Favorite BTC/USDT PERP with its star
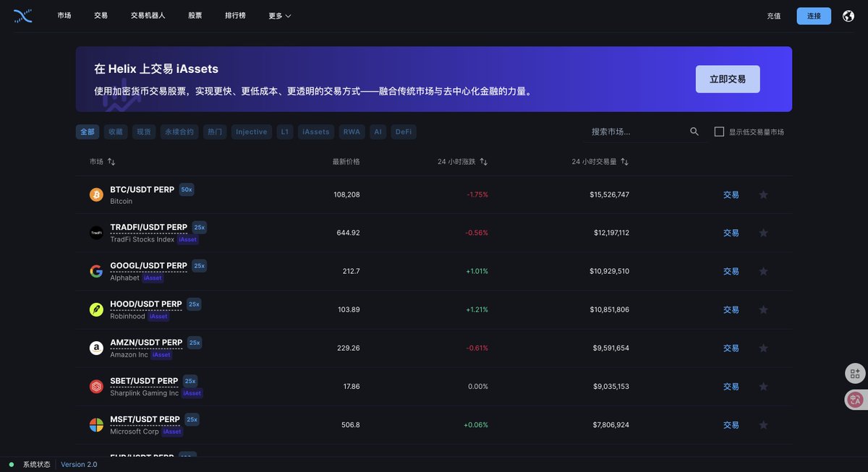 [763, 194]
